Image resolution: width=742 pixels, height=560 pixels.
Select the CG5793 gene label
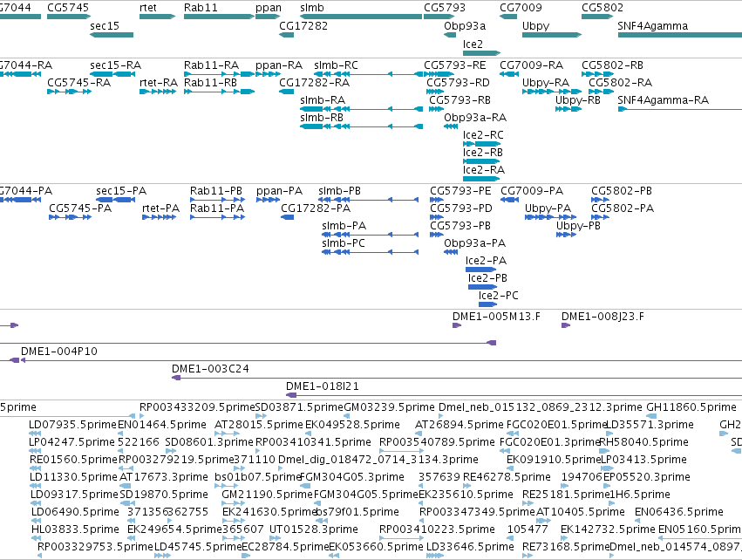[x=445, y=8]
